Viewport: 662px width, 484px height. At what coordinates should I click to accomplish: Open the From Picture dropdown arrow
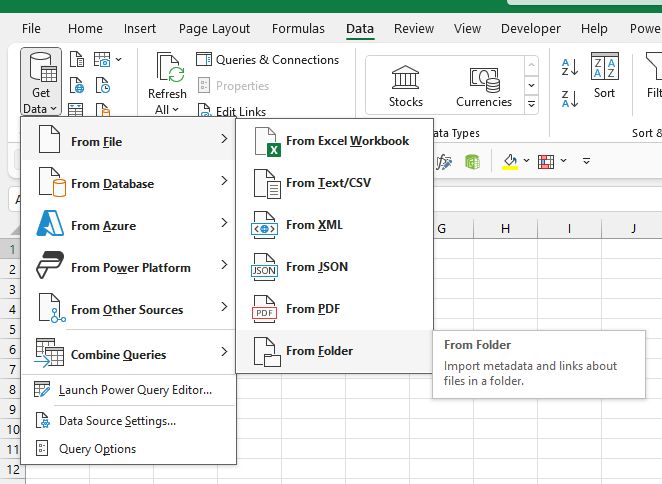[x=119, y=60]
